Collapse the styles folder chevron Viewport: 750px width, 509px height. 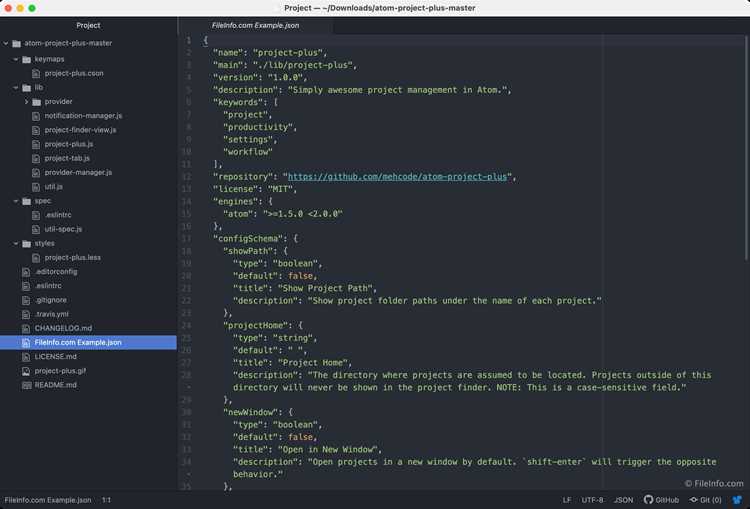coord(16,243)
